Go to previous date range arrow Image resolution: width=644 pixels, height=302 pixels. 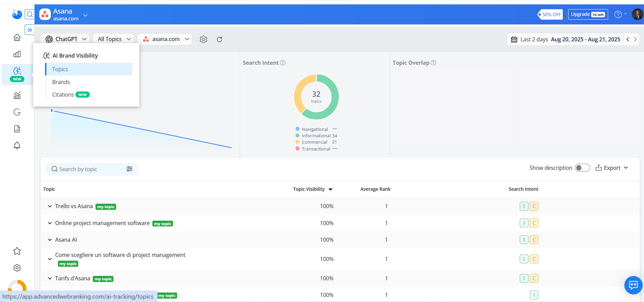click(628, 39)
